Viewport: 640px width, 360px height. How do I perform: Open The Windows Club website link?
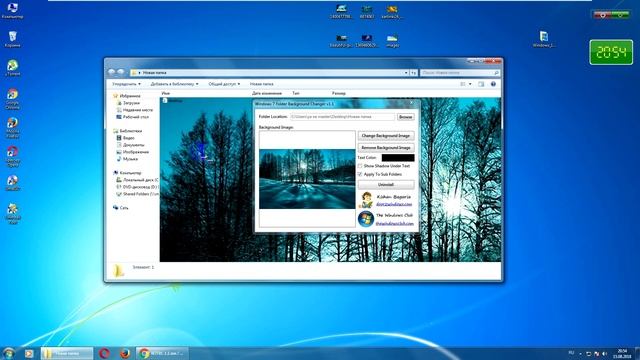[394, 223]
